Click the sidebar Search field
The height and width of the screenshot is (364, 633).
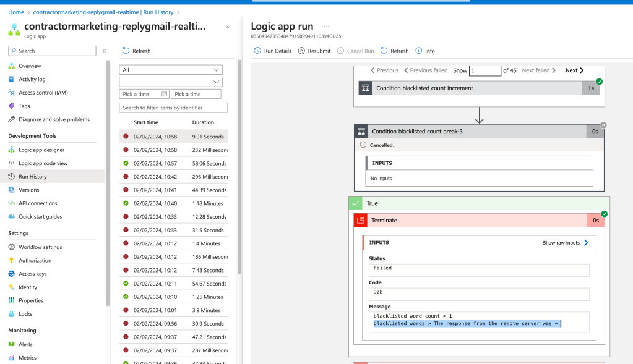(52, 51)
